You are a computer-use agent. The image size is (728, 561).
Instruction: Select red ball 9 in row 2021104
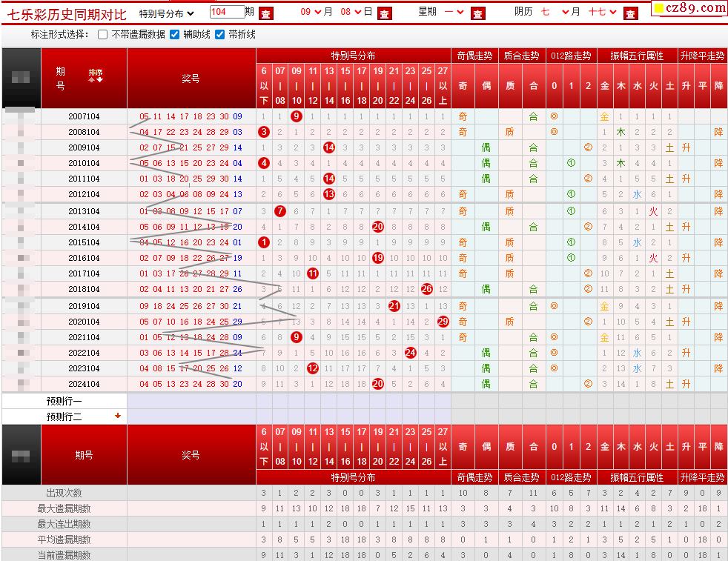tap(297, 337)
